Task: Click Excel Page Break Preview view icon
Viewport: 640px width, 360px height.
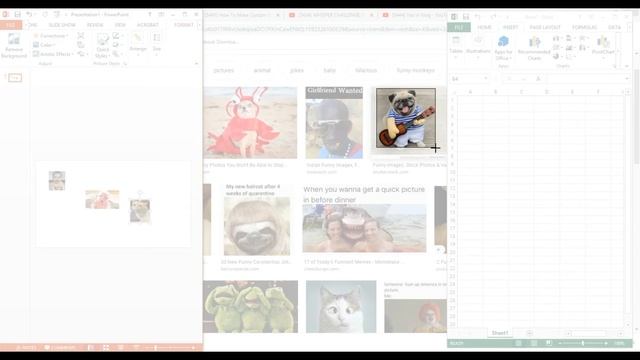Action: click(x=549, y=343)
